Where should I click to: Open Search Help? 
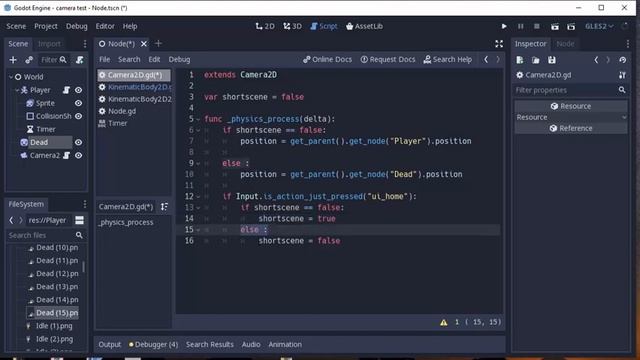(448, 59)
